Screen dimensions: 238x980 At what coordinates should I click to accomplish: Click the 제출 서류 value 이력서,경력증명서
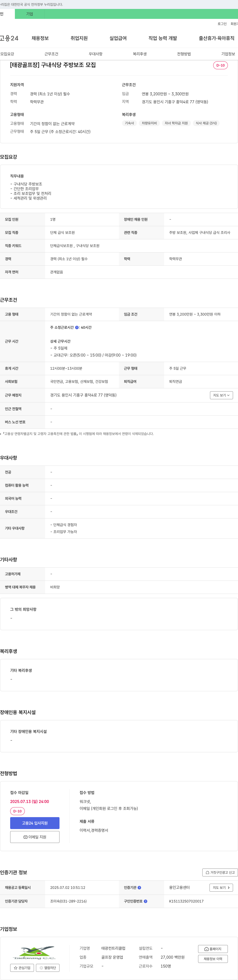click(x=94, y=831)
